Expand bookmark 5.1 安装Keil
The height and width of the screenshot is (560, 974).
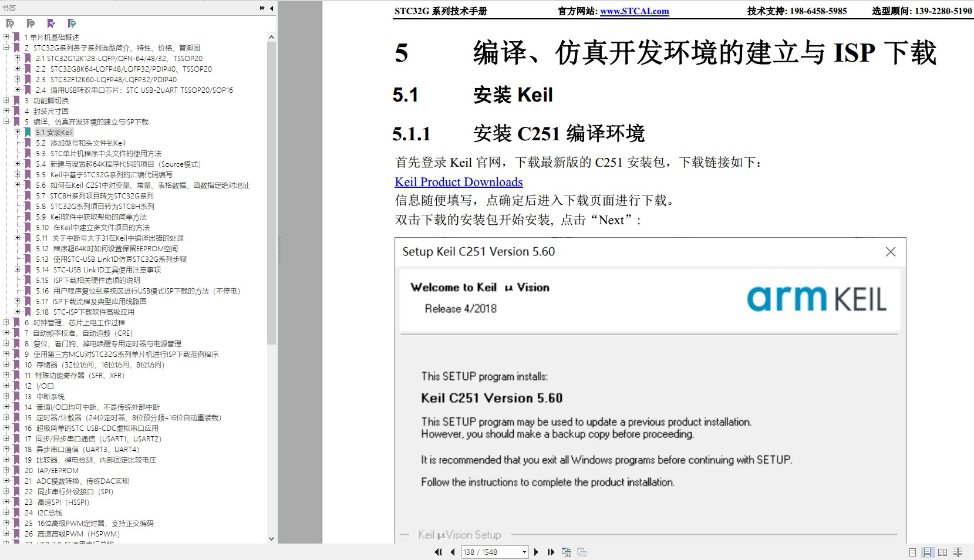(17, 131)
